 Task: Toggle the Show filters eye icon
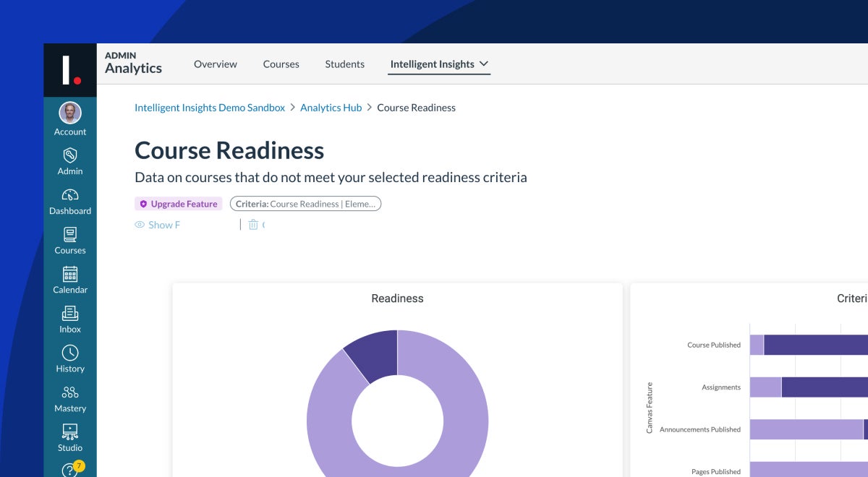(140, 225)
